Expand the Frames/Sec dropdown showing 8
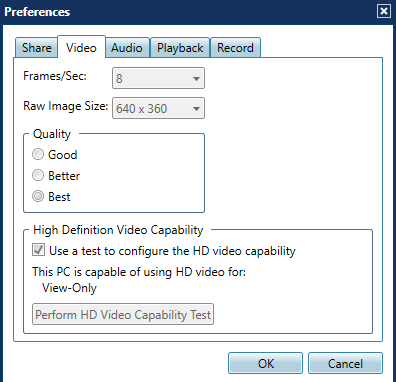The width and height of the screenshot is (396, 382). tap(158, 78)
